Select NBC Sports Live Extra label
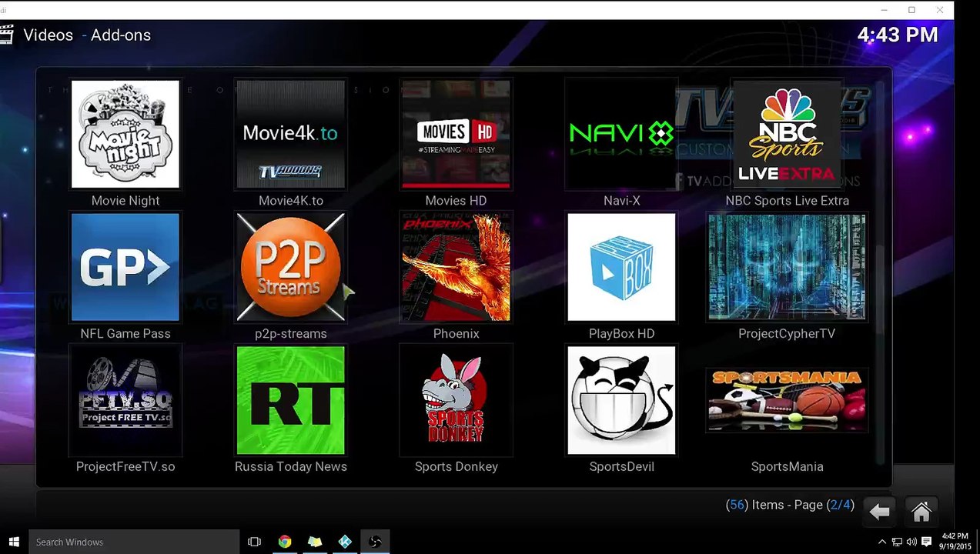Viewport: 980px width, 554px height. tap(787, 200)
